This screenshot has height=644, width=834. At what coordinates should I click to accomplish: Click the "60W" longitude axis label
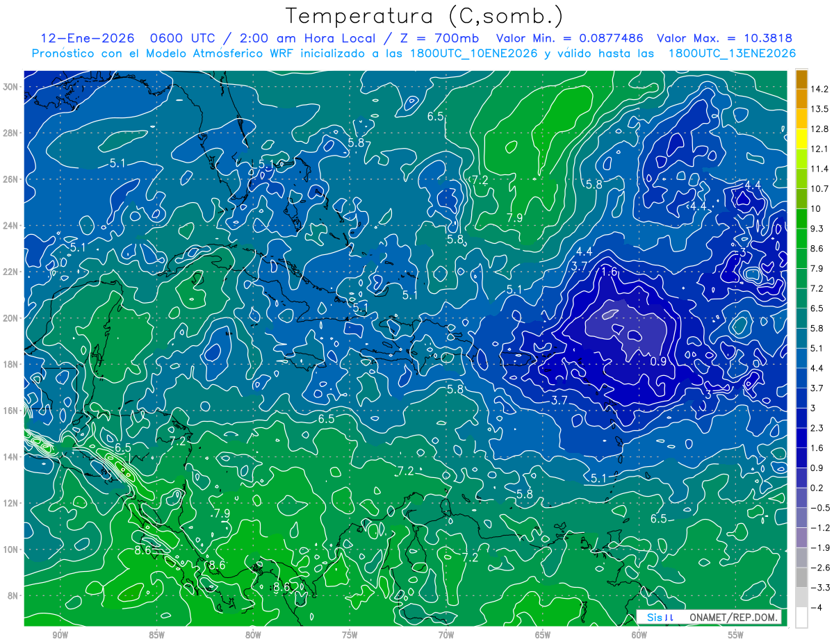639,635
